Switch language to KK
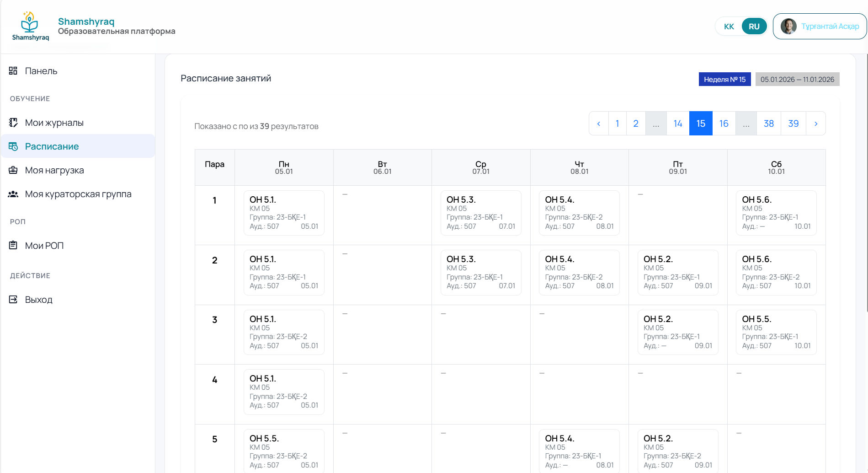Viewport: 868px width, 473px height. [729, 26]
